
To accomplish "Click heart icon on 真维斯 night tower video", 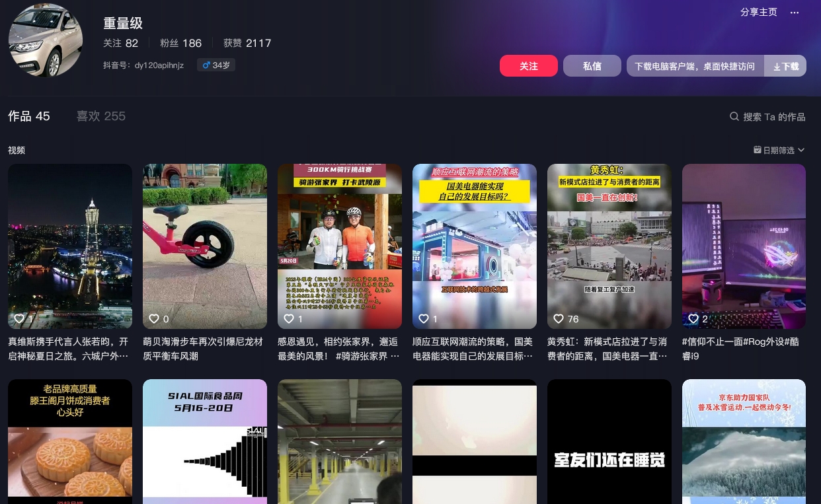I will (x=19, y=318).
